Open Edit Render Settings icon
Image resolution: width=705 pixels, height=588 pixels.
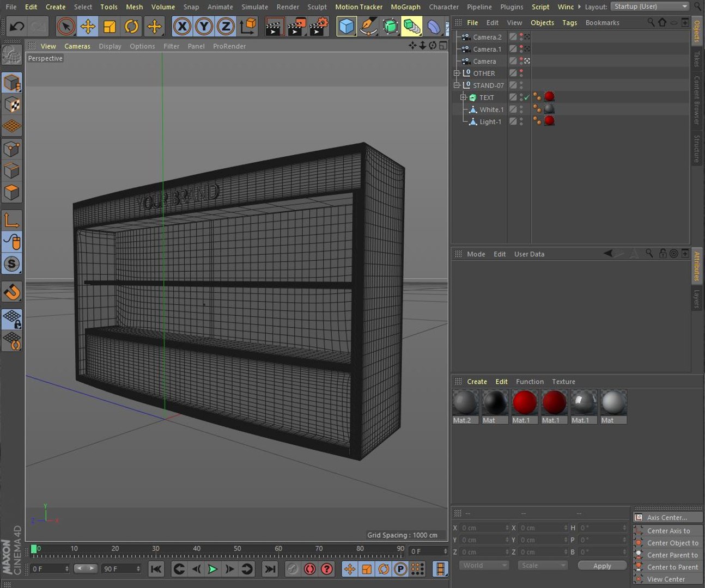point(319,26)
